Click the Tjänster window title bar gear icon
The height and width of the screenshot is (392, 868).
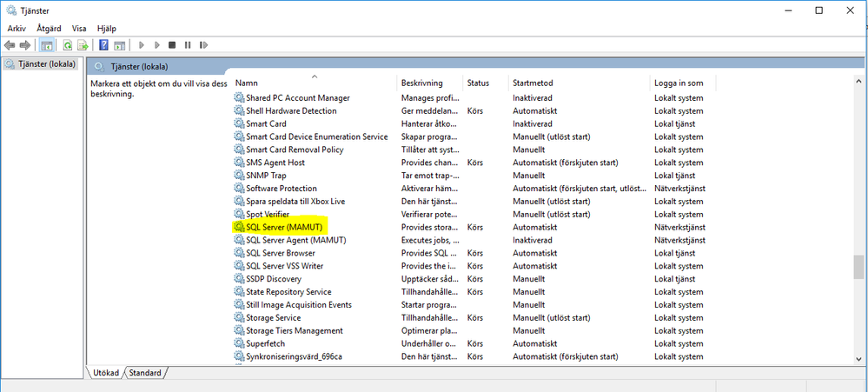click(11, 10)
